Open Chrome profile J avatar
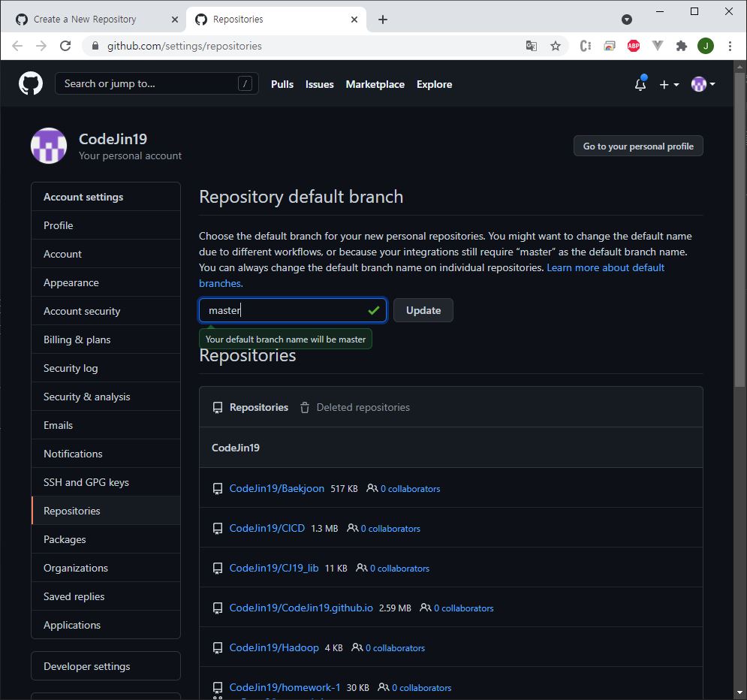 click(706, 46)
